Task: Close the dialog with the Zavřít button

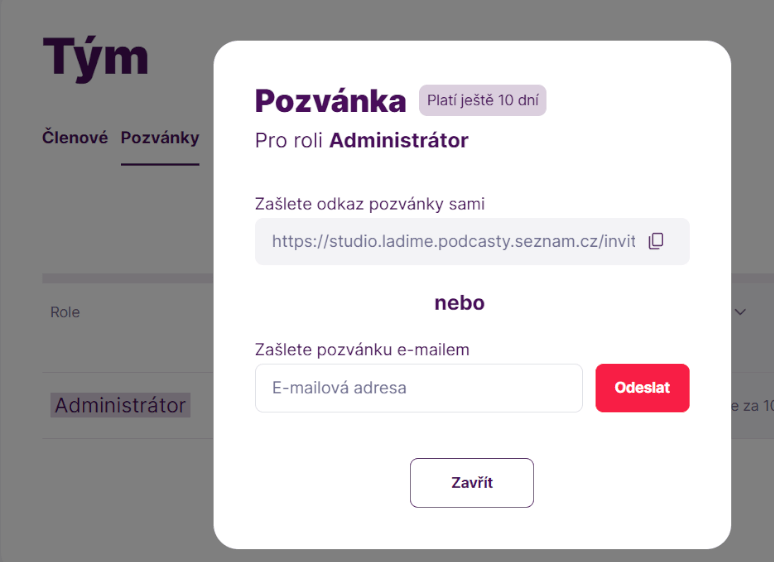Action: pyautogui.click(x=471, y=483)
